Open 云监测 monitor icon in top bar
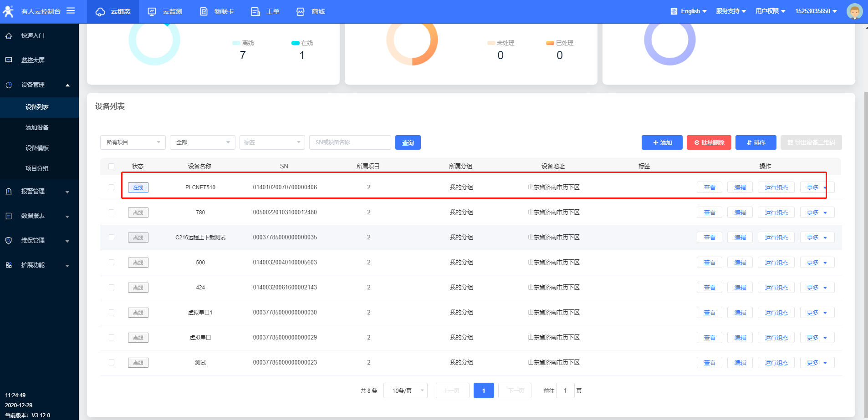868x420 pixels. [152, 12]
